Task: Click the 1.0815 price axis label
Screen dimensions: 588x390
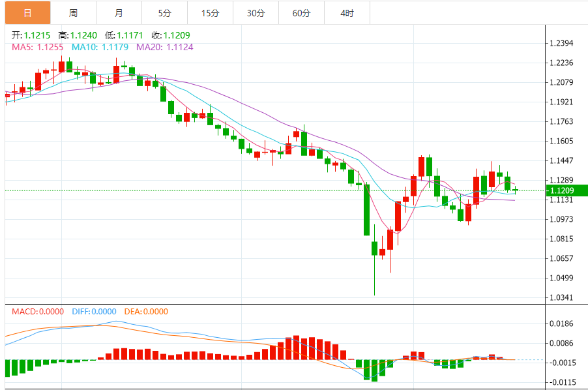Action: pos(561,239)
